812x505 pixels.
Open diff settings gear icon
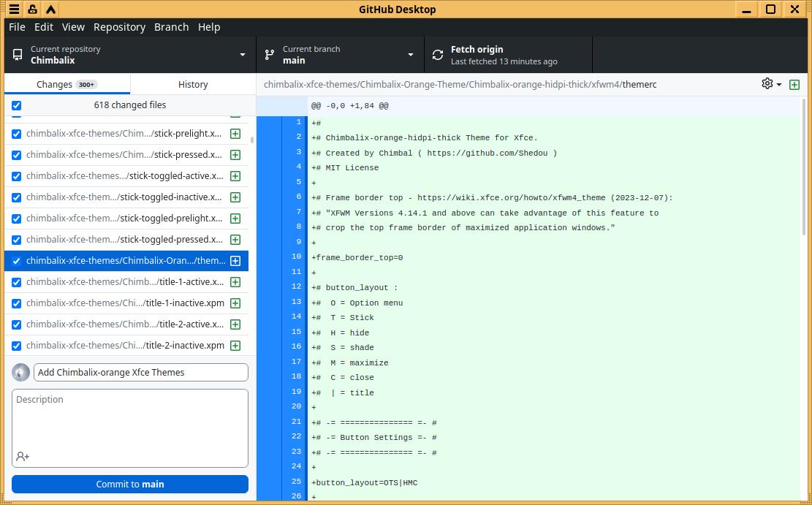(767, 83)
